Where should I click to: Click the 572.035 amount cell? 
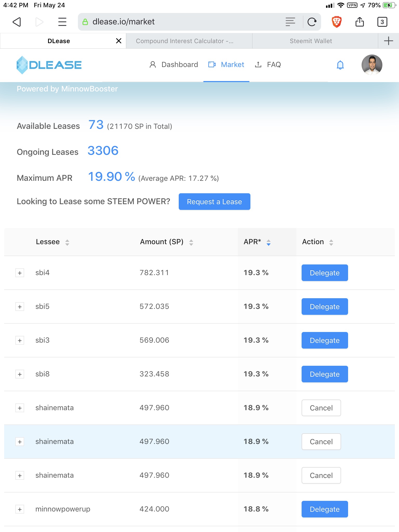point(154,307)
